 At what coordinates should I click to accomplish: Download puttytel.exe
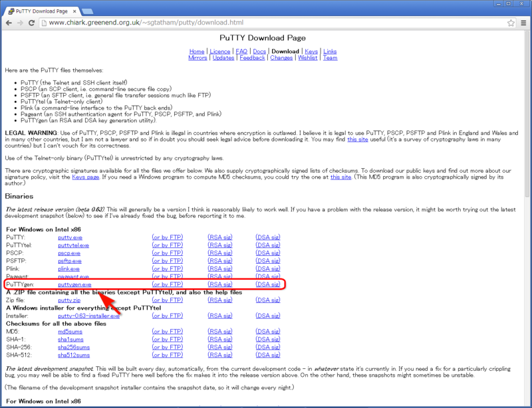pyautogui.click(x=73, y=245)
